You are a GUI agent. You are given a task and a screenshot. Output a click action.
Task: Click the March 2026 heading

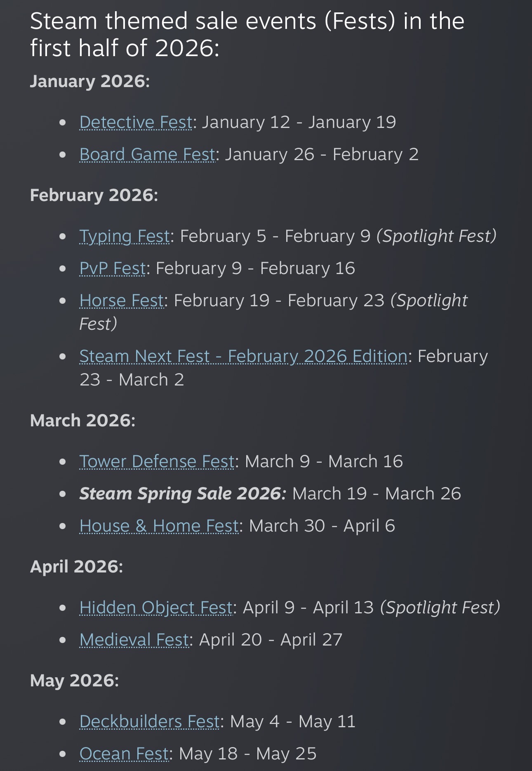coord(82,421)
